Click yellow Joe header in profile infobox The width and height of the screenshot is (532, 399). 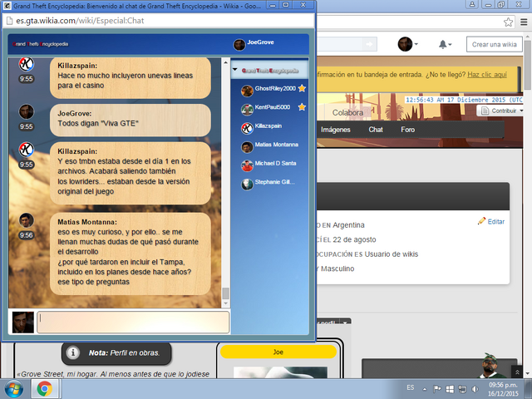coord(278,352)
